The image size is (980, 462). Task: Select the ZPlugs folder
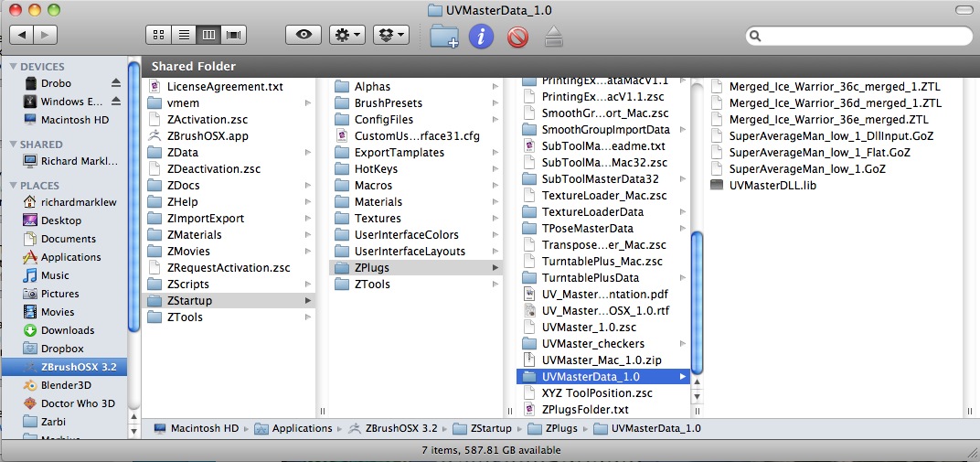(x=416, y=267)
